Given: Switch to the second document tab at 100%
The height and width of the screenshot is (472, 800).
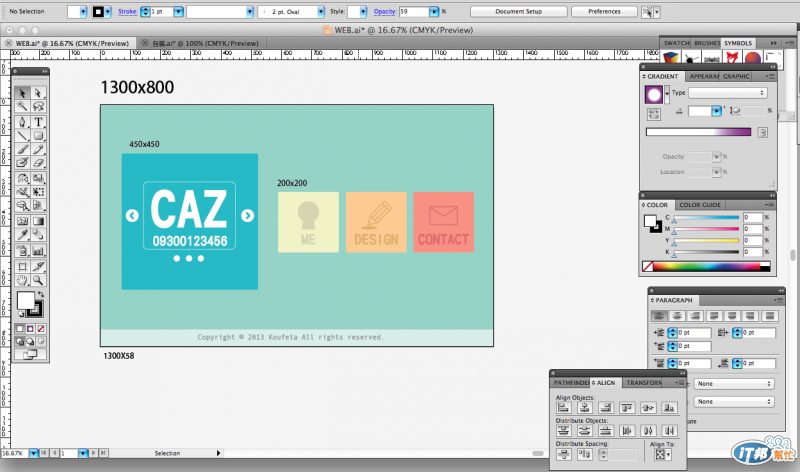Looking at the screenshot, I should pyautogui.click(x=205, y=43).
